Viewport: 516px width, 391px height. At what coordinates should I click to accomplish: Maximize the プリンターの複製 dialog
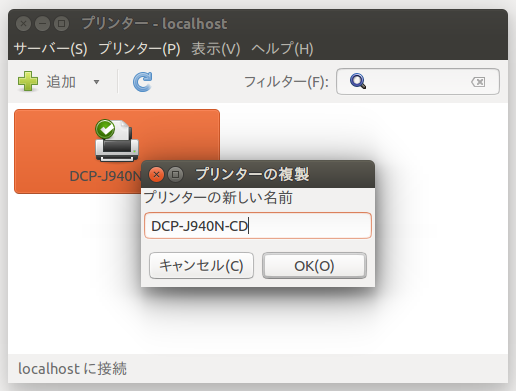[x=175, y=174]
